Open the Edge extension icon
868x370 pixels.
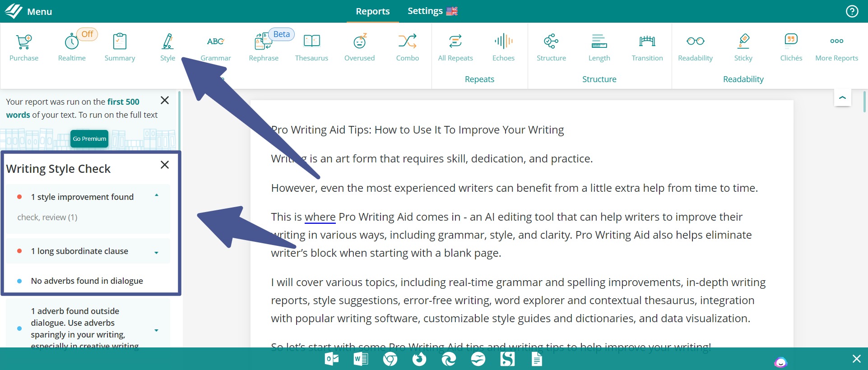tap(449, 359)
